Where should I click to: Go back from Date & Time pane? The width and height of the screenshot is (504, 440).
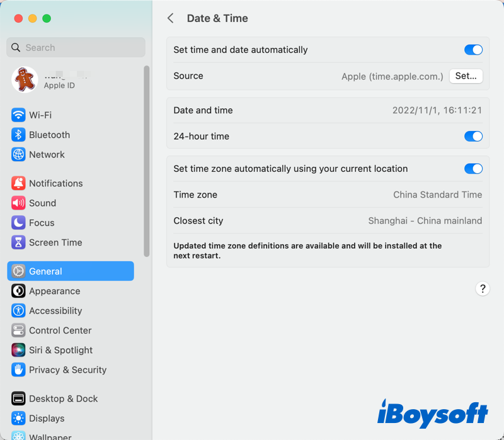[170, 18]
